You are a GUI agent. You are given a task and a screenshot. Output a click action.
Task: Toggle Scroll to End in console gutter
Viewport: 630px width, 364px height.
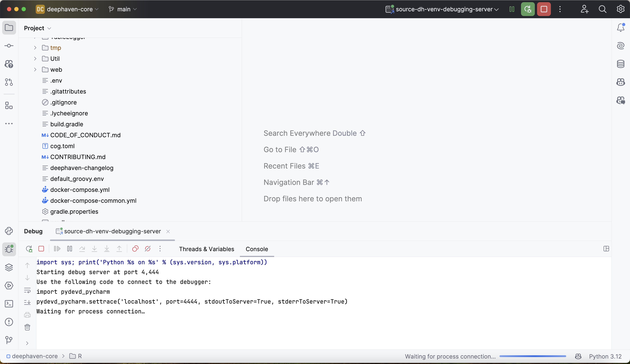pyautogui.click(x=27, y=303)
